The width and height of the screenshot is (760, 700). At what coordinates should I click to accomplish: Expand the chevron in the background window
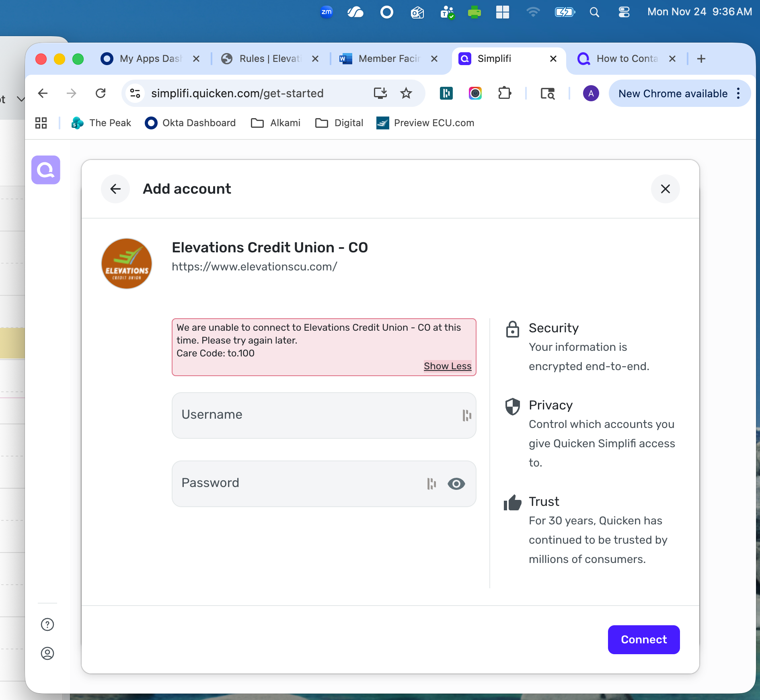coord(21,99)
